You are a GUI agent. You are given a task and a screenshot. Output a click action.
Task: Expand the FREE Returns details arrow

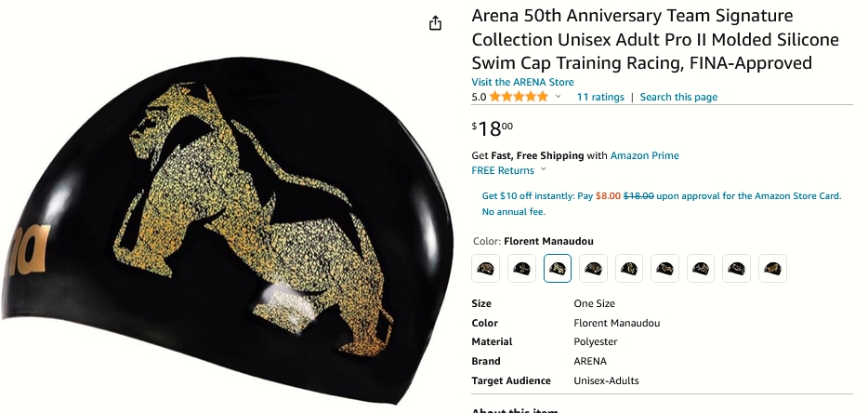coord(543,169)
